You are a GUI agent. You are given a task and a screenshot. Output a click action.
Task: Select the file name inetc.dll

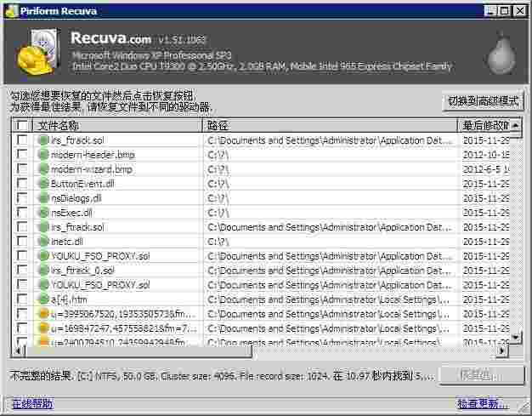pyautogui.click(x=67, y=242)
